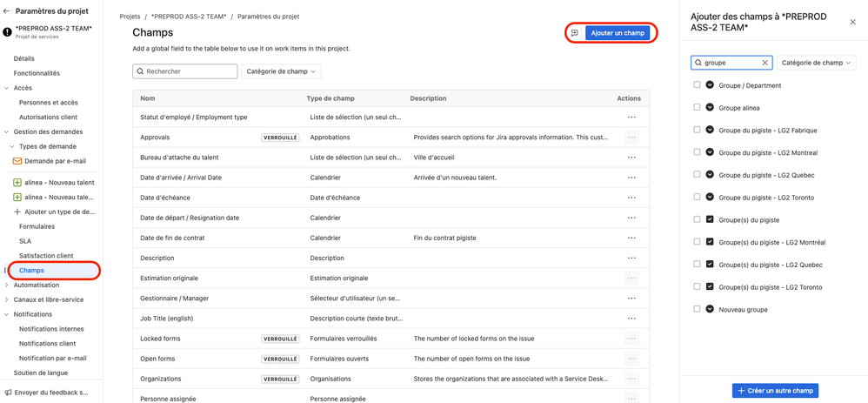
Task: Click the Rechercher field in Champs table
Action: pyautogui.click(x=185, y=71)
